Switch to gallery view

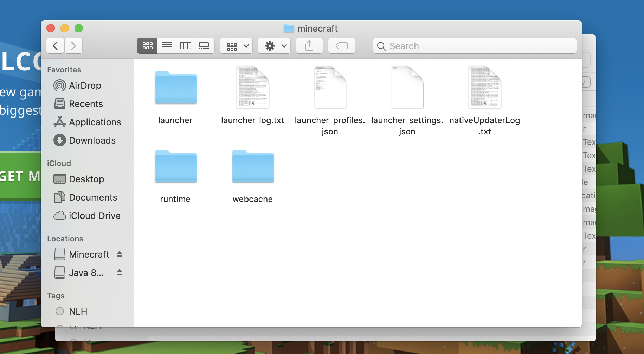click(x=204, y=46)
